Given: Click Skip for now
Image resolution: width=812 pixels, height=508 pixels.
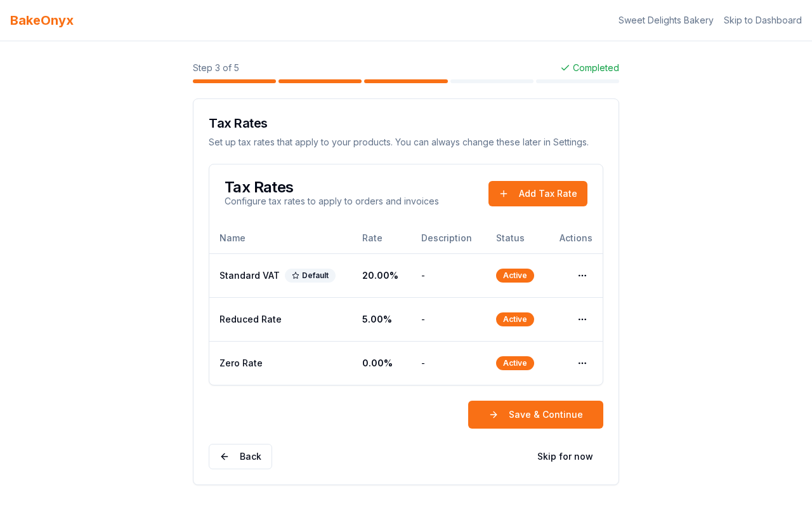Looking at the screenshot, I should 565,456.
